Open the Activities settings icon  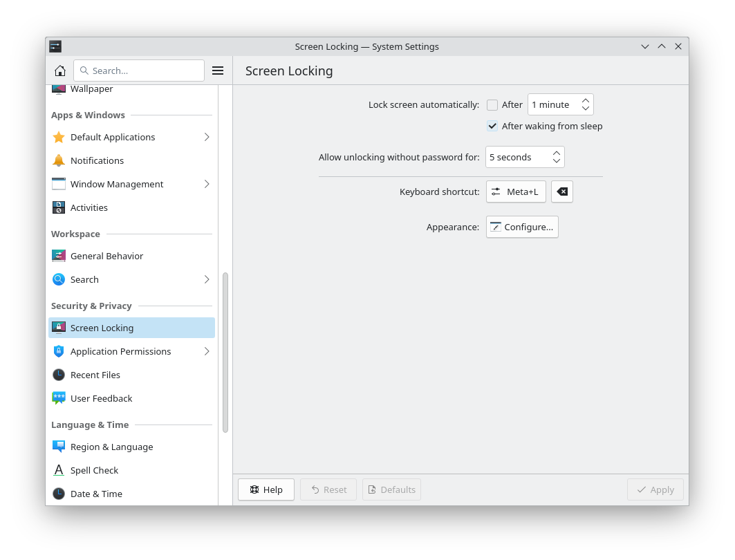click(x=59, y=207)
